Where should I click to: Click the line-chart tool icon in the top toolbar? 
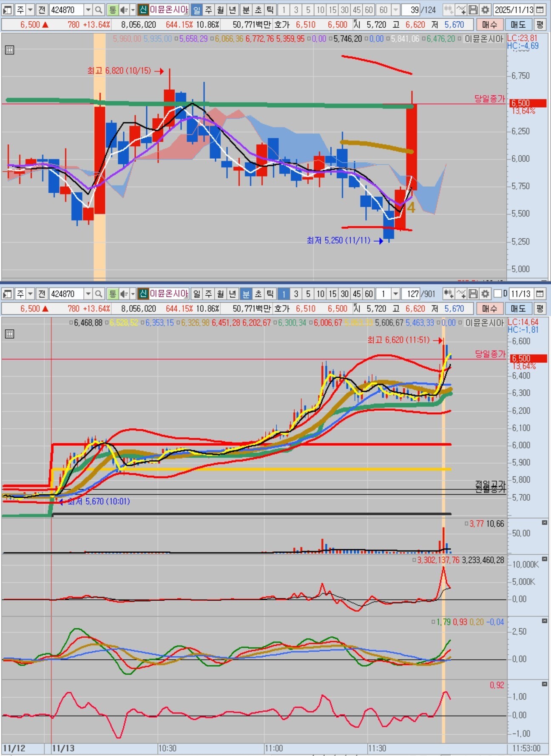[x=461, y=10]
